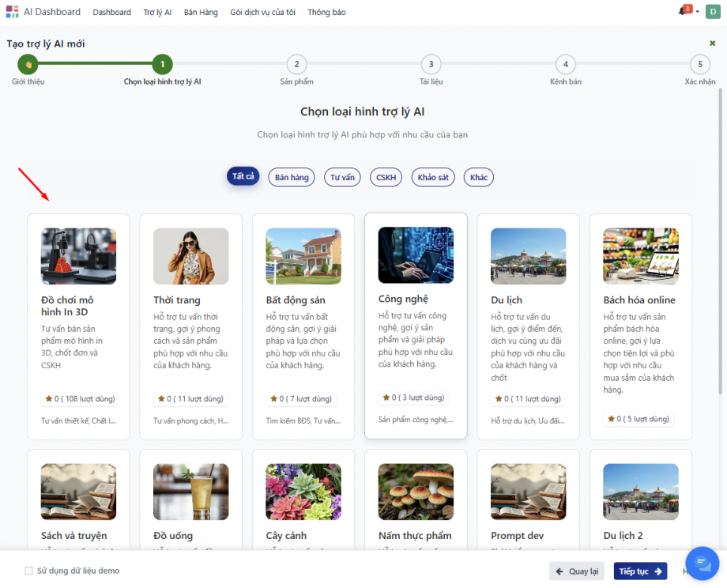
Task: Click the Giới thiệu waving hand step icon
Action: pos(28,65)
